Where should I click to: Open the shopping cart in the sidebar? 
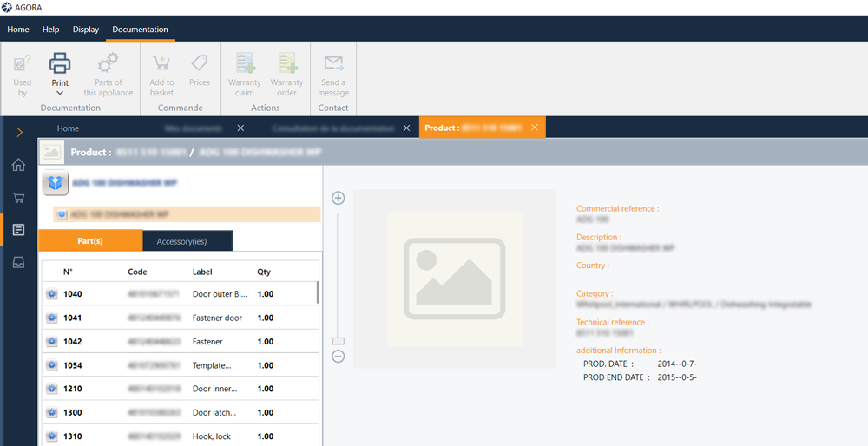[x=18, y=198]
